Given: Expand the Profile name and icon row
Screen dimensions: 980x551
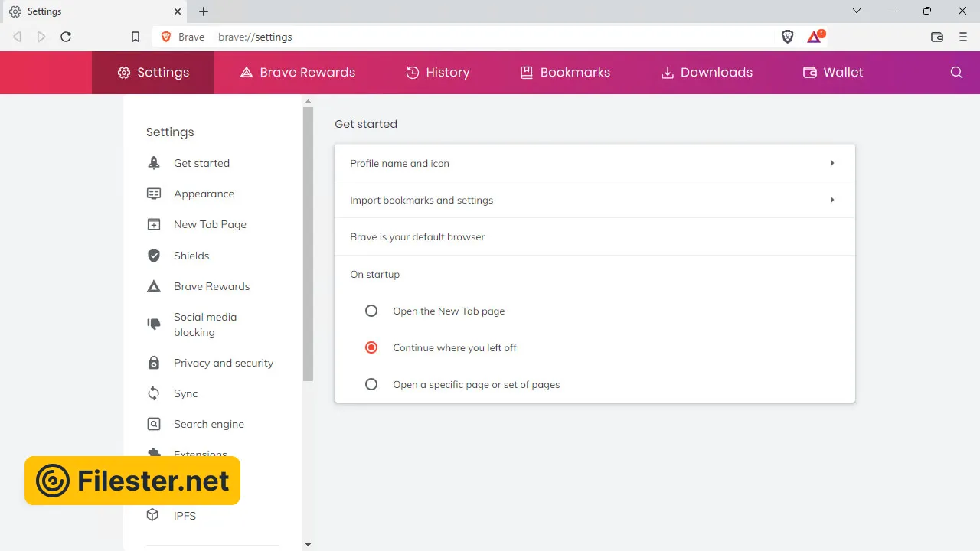Looking at the screenshot, I should [831, 163].
